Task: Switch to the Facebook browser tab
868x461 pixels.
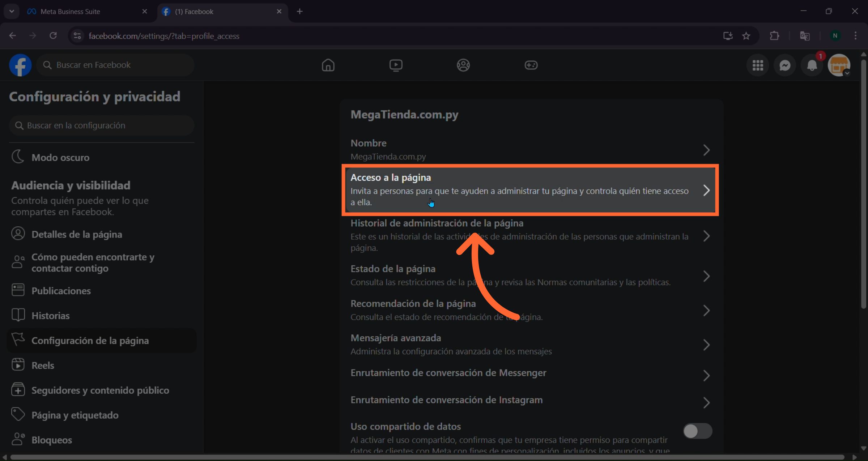Action: [194, 11]
